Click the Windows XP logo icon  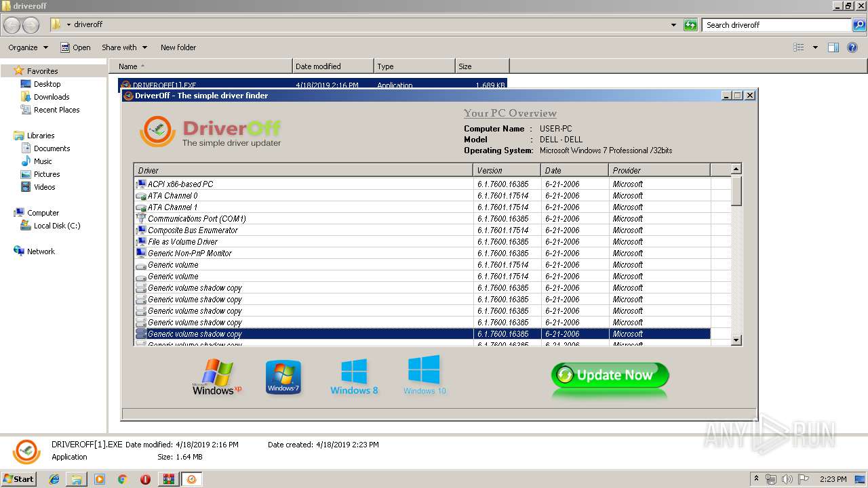217,377
